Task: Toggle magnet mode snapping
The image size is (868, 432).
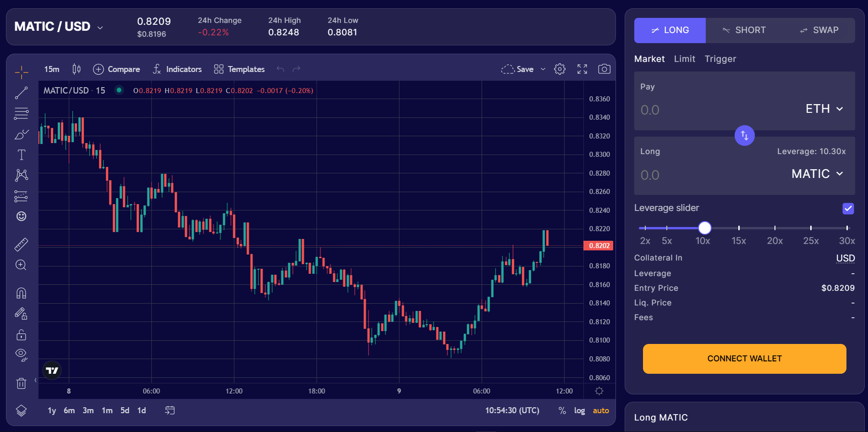Action: click(21, 293)
